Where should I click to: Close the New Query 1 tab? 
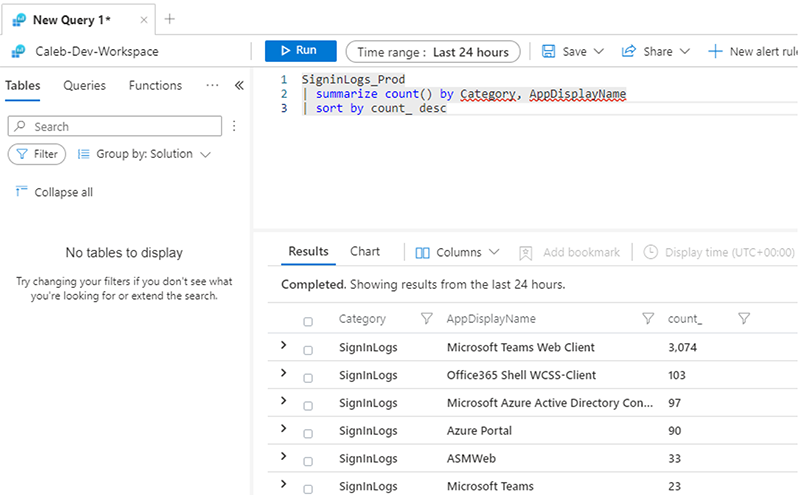144,20
